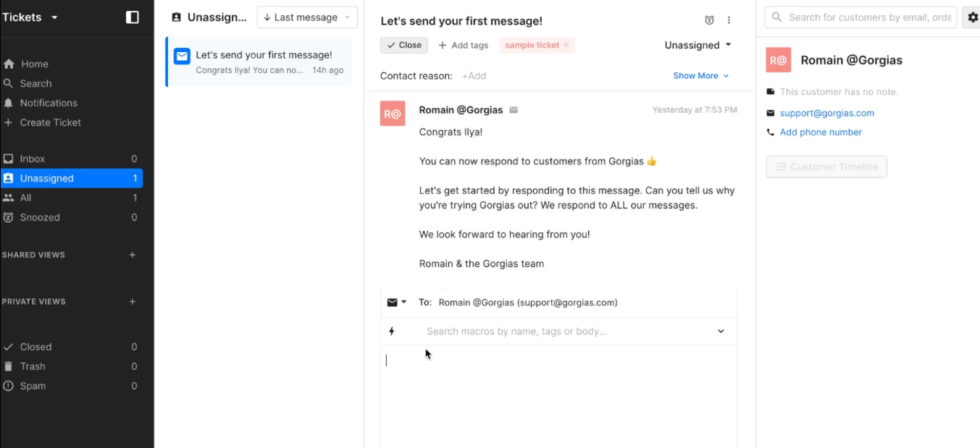Add a new private view

[132, 301]
